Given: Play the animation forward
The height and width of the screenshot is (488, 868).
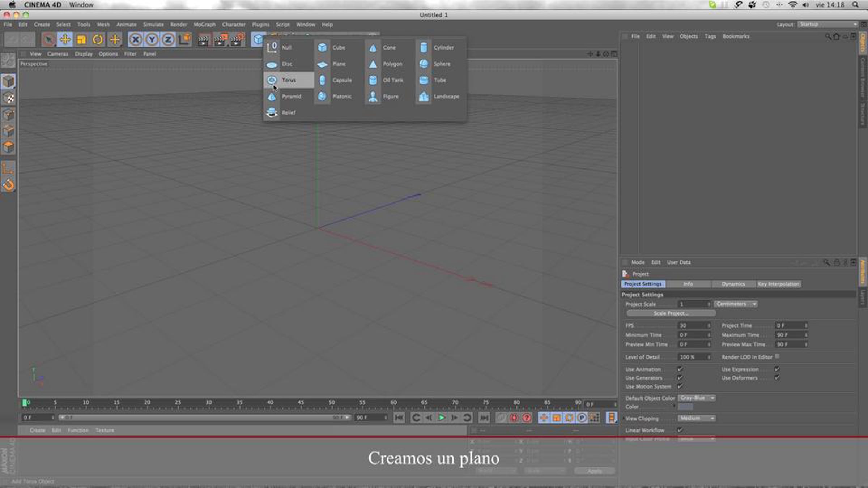Looking at the screenshot, I should point(442,418).
